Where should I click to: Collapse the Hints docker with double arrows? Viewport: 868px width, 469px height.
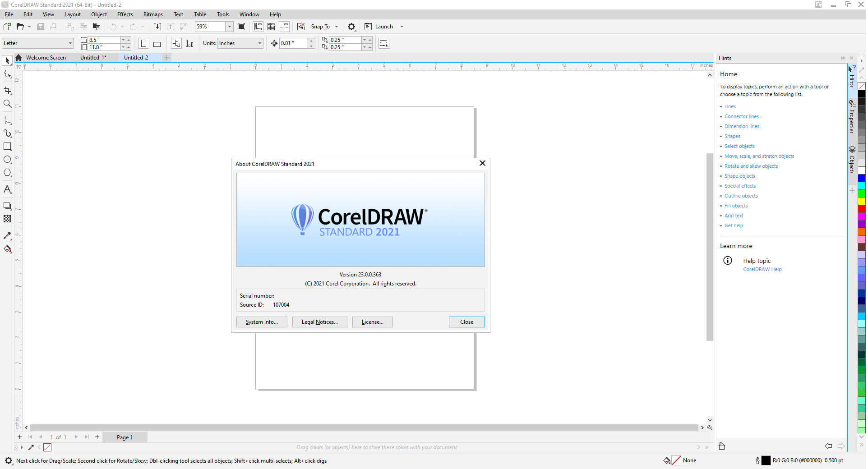coord(843,58)
